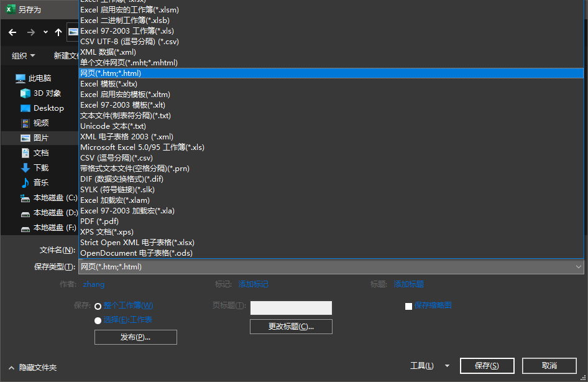Open recent locations dropdown arrow
Viewport: 588px width, 382px height.
pyautogui.click(x=45, y=32)
